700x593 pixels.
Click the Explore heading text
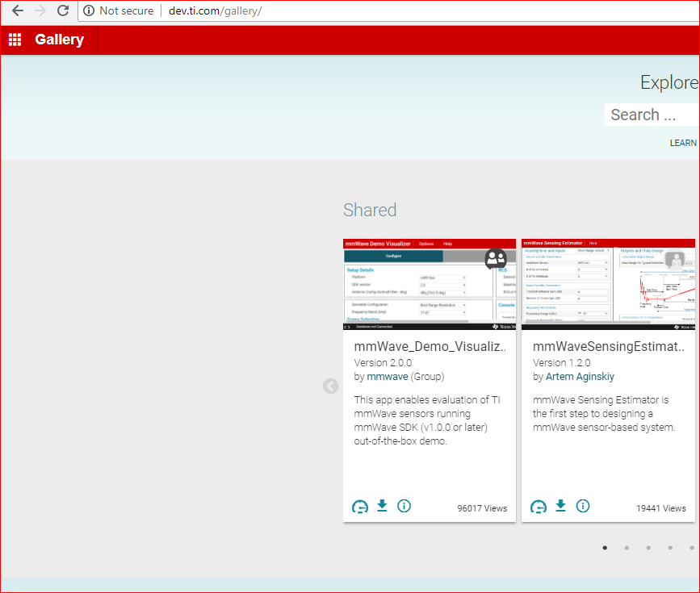click(x=669, y=82)
